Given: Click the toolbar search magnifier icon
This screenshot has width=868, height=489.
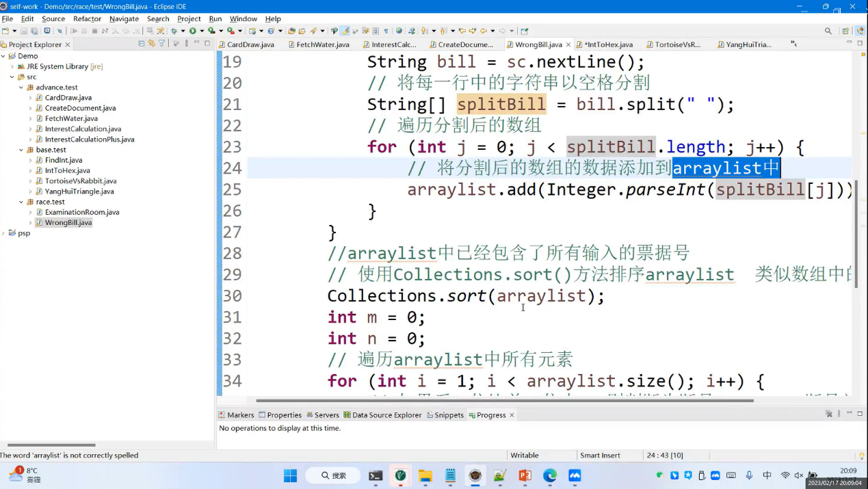Looking at the screenshot, I should click(x=828, y=31).
